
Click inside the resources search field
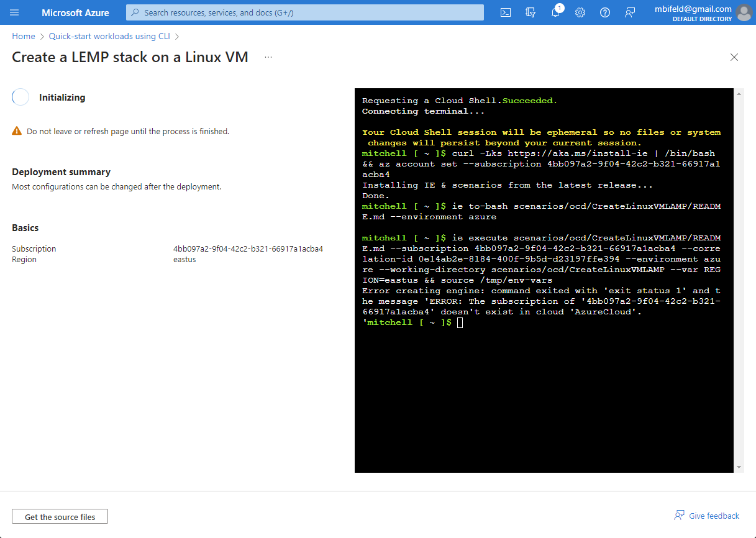(x=304, y=12)
